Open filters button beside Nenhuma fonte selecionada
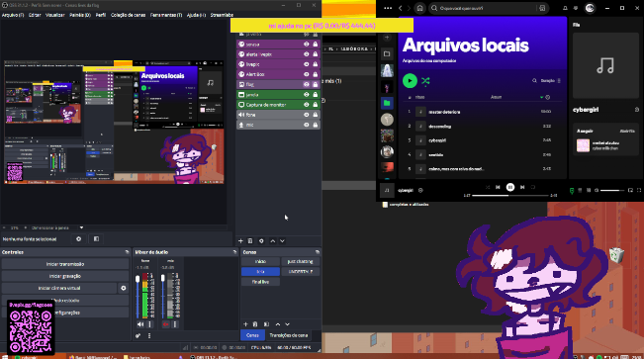Screen dimensions: 644x359 pyautogui.click(x=96, y=239)
